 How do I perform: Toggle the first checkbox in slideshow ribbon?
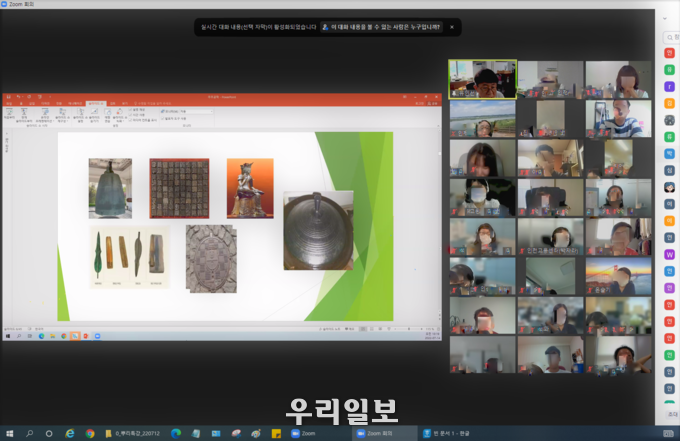click(x=131, y=109)
